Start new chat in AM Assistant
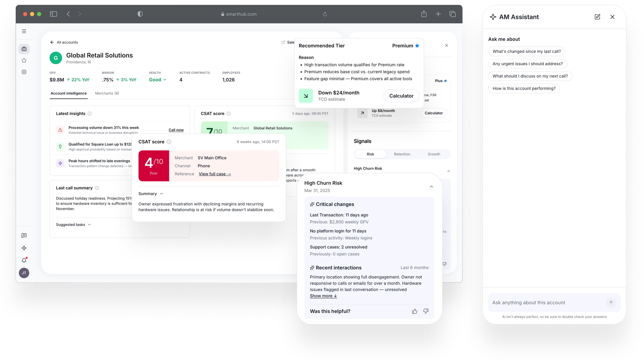This screenshot has width=644, height=360. click(597, 17)
